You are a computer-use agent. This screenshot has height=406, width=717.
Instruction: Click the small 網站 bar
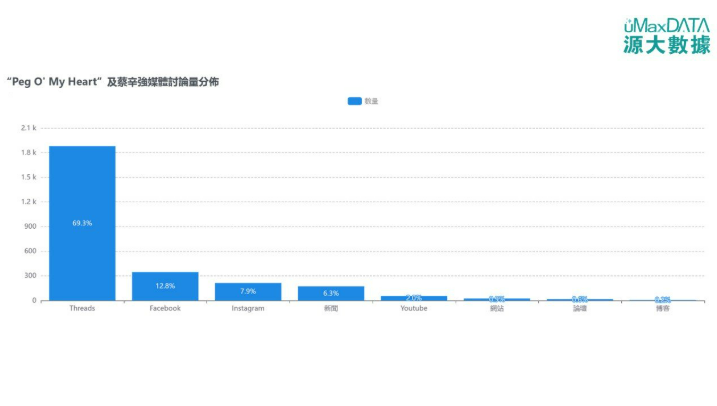coord(497,299)
